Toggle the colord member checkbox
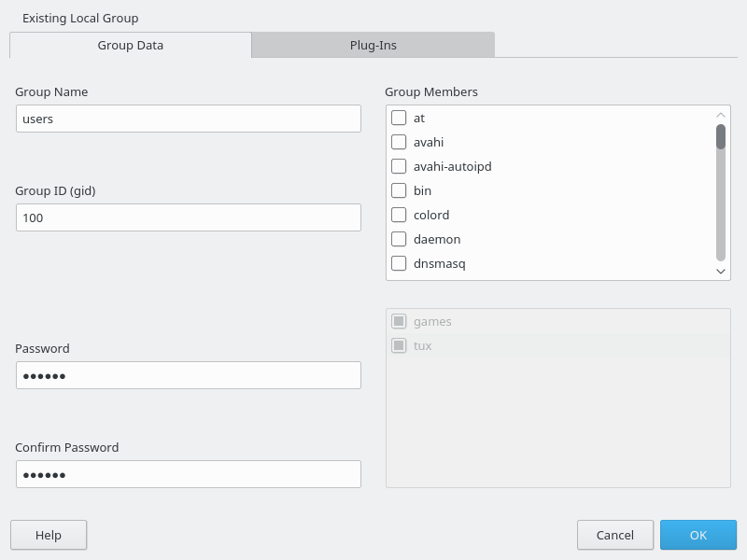The width and height of the screenshot is (747, 560). click(x=399, y=215)
